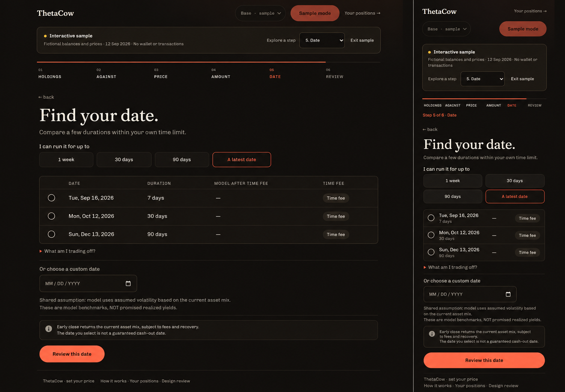The height and width of the screenshot is (392, 565).
Task: Open Design review link in left footer
Action: (x=176, y=381)
